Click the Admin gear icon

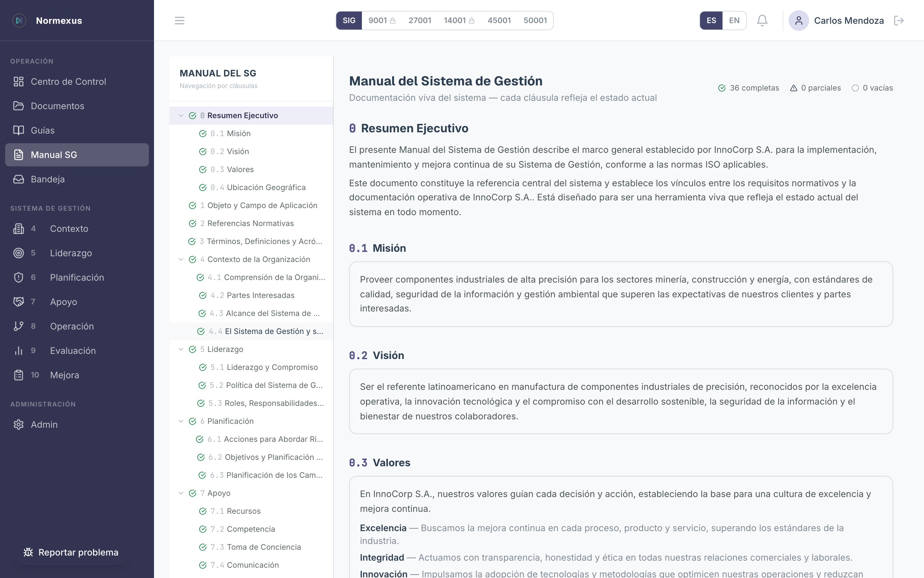pos(18,425)
